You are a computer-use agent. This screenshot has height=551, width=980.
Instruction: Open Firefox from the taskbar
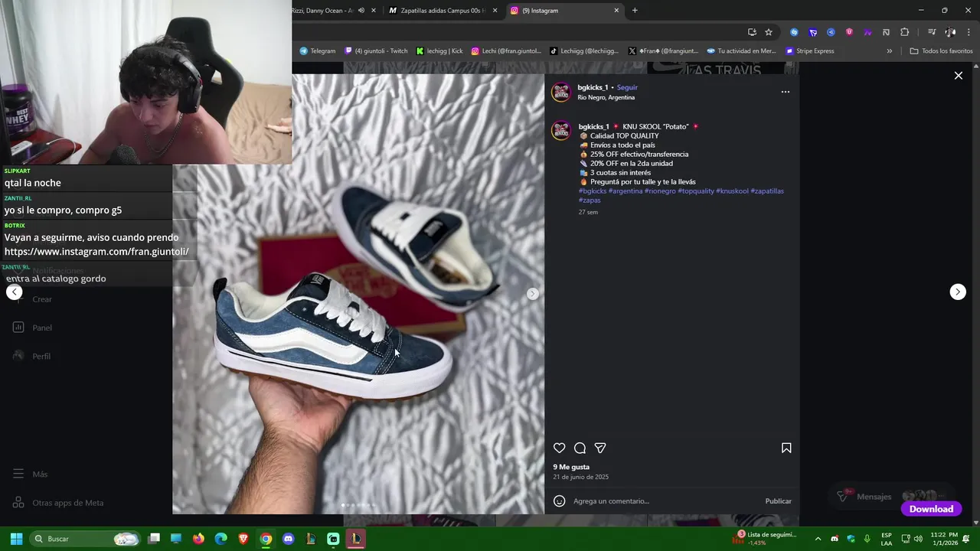pos(199,539)
